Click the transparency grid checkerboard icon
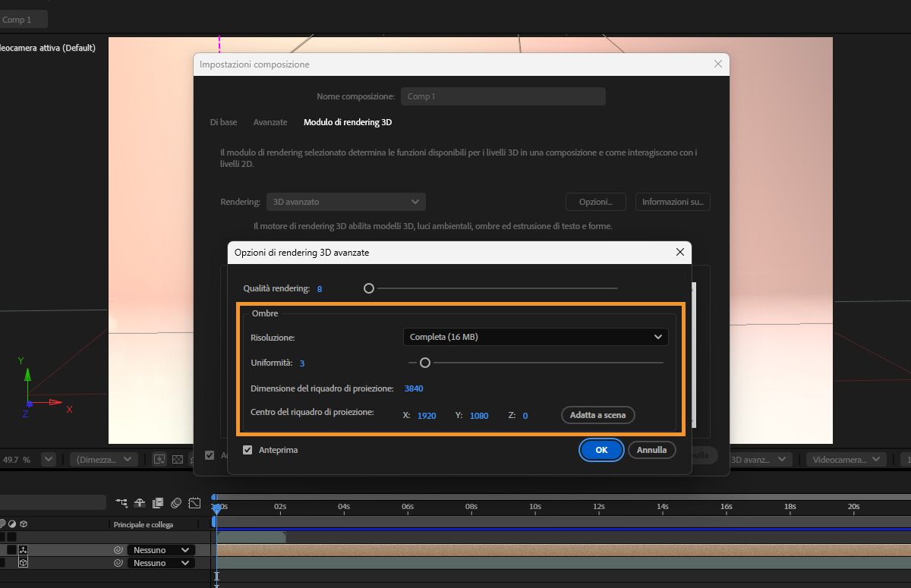 coord(178,458)
